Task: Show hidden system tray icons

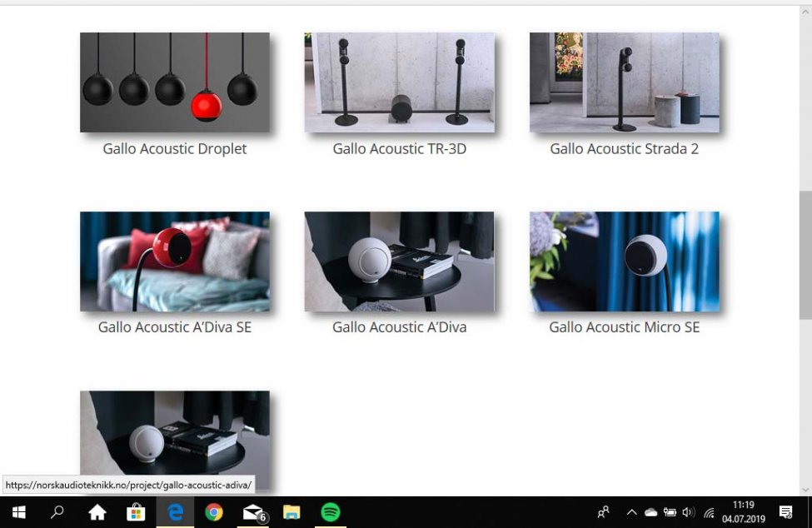Action: [631, 512]
